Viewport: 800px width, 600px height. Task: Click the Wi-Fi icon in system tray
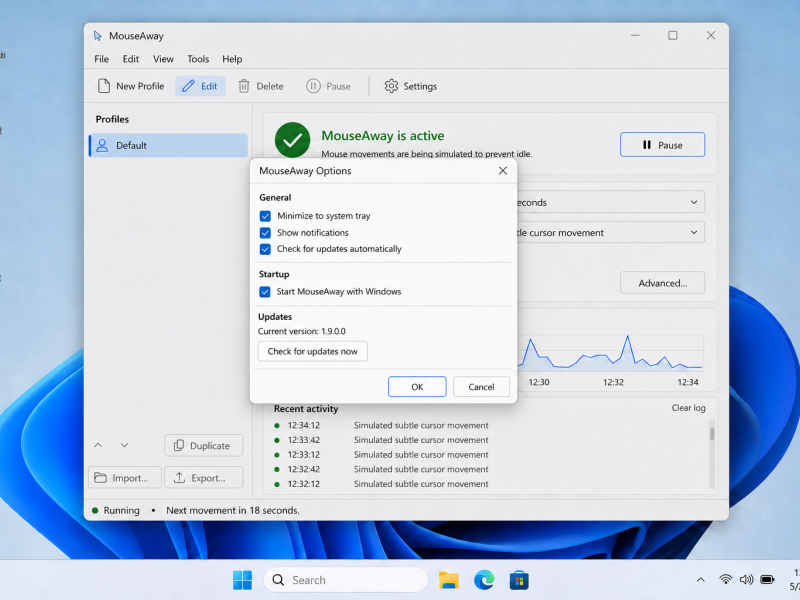(x=725, y=580)
